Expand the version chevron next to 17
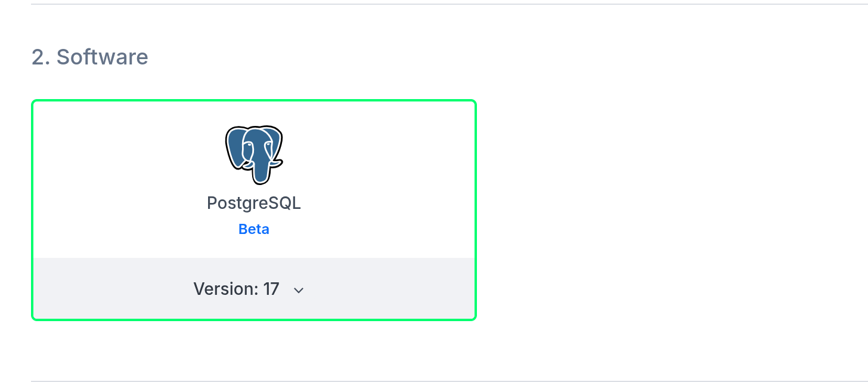The image size is (868, 382). coord(297,289)
